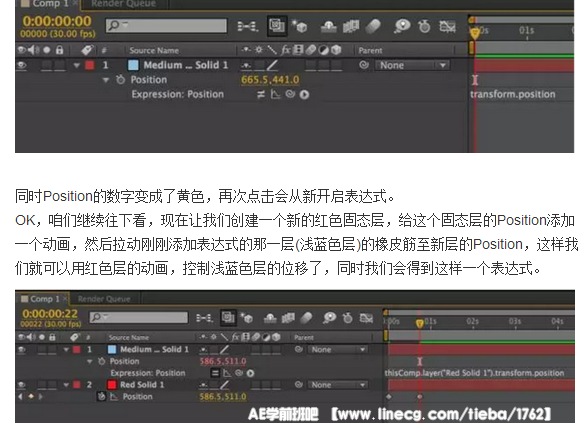Toggle Quality switch of Red Solid 1

[225, 384]
